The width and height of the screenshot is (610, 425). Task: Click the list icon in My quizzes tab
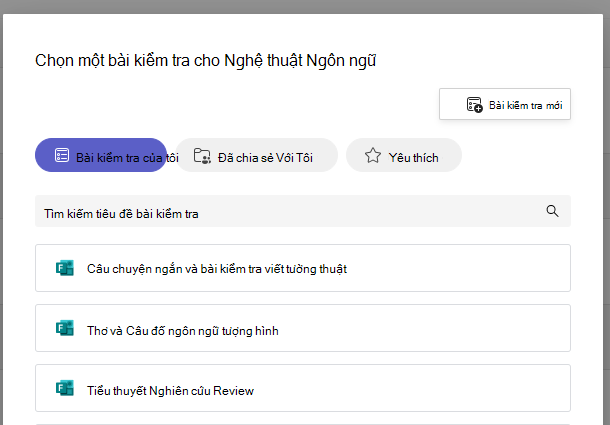(61, 155)
